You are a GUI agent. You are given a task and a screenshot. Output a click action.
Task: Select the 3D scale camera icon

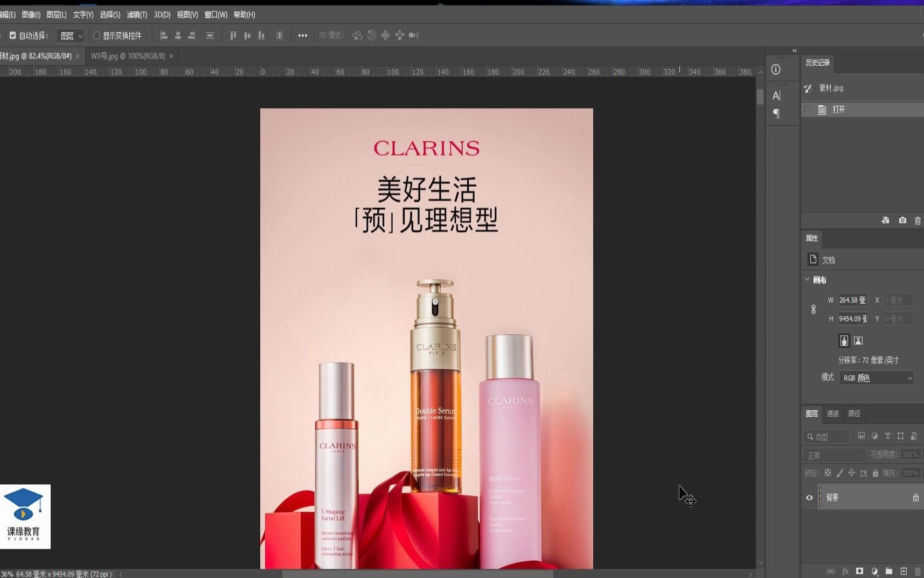pos(414,36)
